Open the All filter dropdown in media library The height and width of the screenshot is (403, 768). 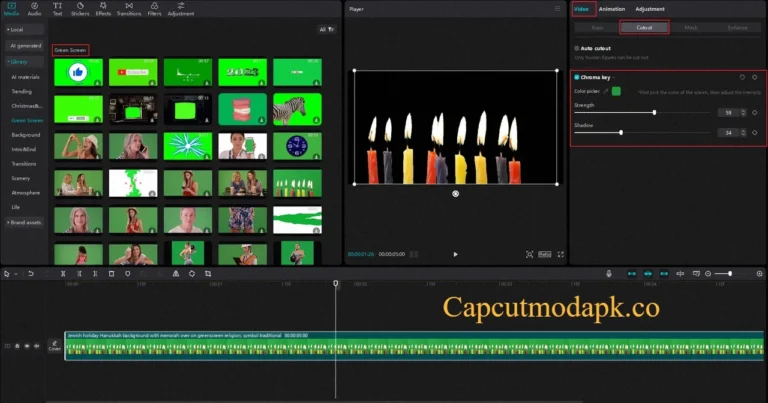[x=325, y=30]
